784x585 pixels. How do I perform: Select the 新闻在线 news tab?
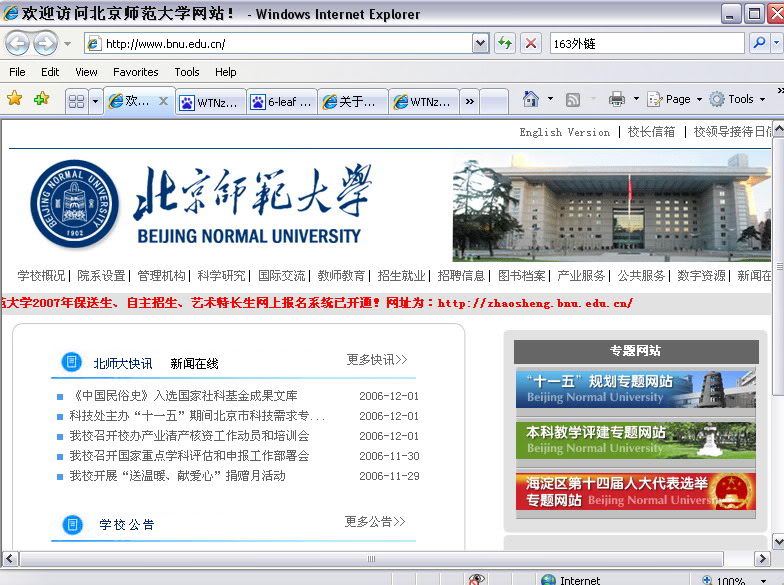(194, 364)
